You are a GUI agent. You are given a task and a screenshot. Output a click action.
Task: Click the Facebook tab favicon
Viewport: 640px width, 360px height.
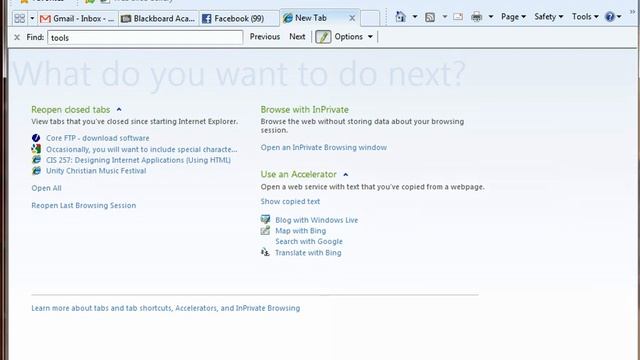pos(207,19)
